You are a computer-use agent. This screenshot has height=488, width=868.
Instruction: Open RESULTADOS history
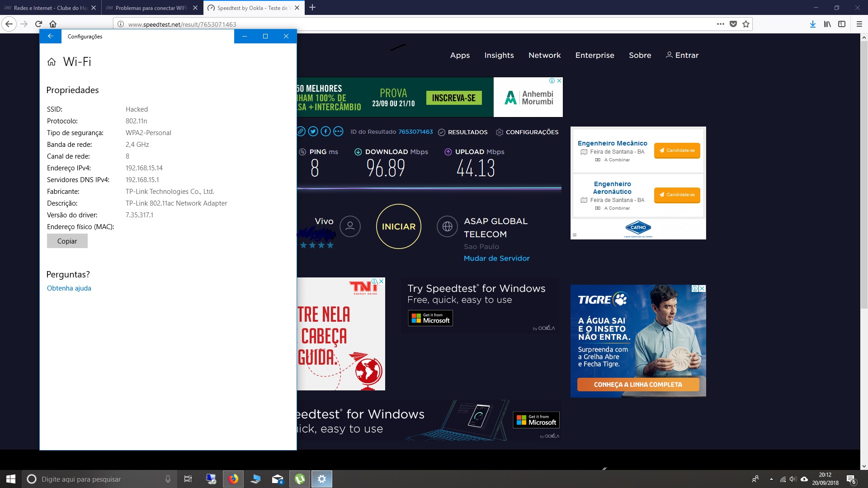463,132
